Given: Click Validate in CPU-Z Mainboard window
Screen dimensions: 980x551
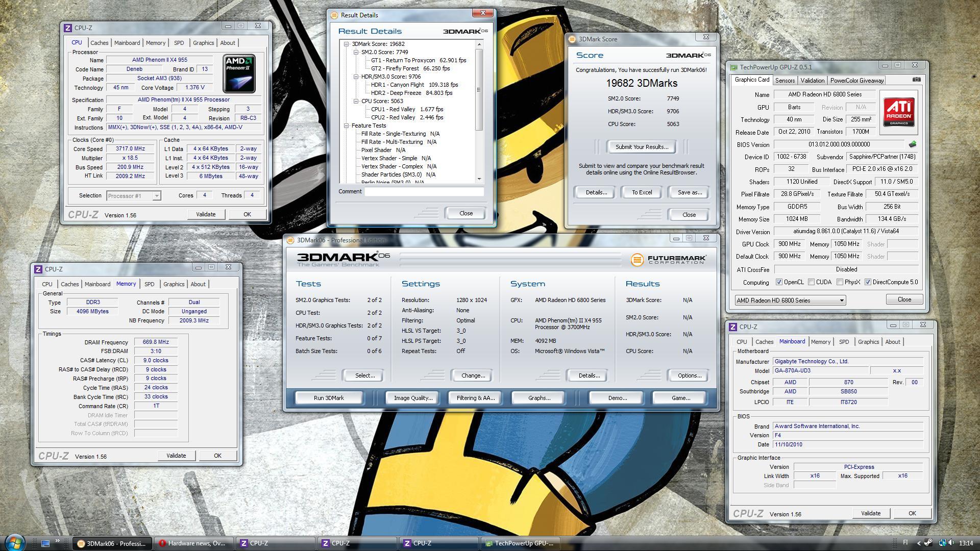Looking at the screenshot, I should tap(871, 513).
